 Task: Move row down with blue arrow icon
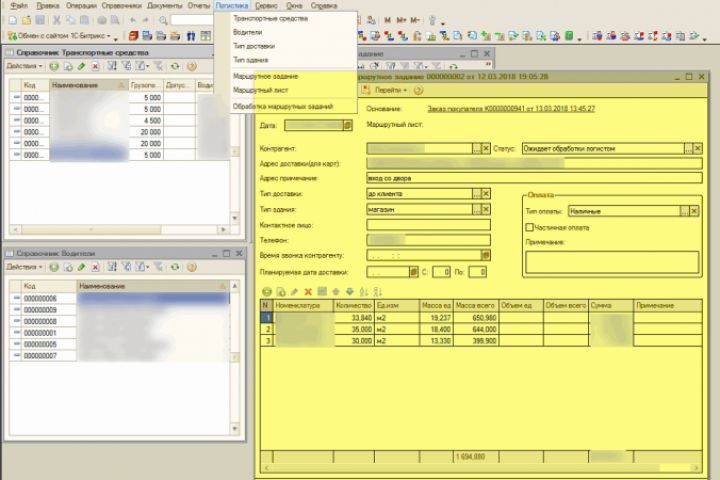pos(349,292)
